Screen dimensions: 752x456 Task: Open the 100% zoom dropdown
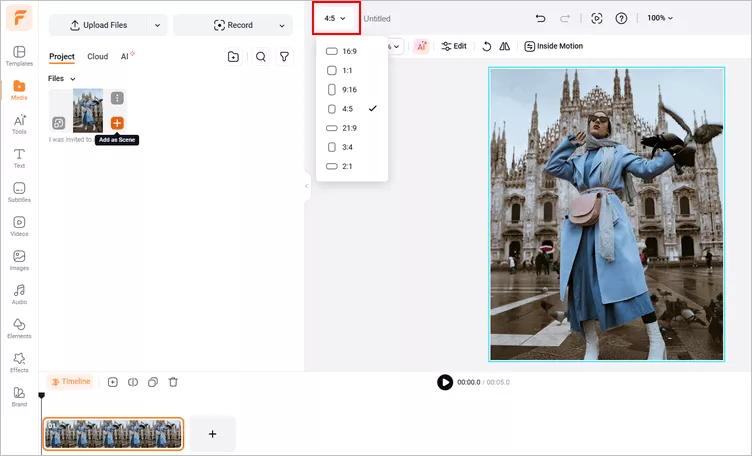coord(660,18)
